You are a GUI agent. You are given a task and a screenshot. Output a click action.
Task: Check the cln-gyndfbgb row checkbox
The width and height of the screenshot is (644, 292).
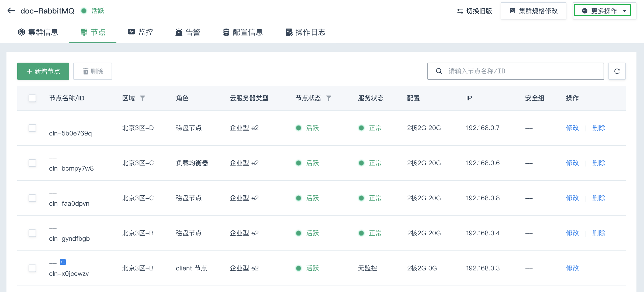coord(32,233)
